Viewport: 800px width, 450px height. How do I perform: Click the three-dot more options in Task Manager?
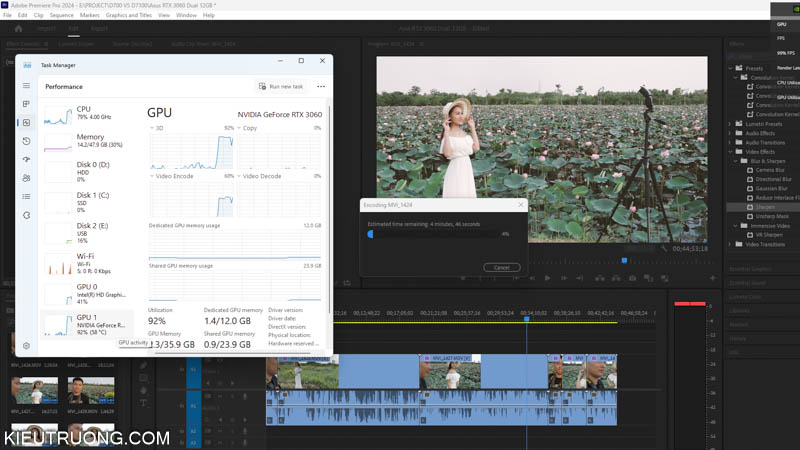pyautogui.click(x=321, y=87)
